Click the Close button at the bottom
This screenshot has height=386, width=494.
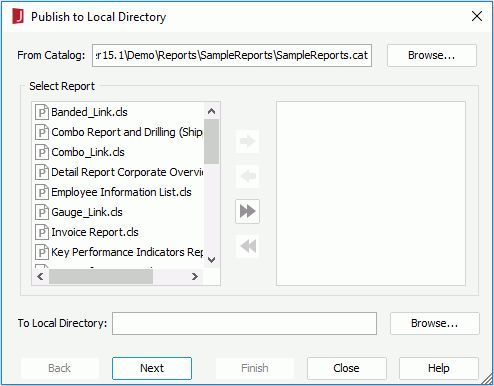coord(347,368)
